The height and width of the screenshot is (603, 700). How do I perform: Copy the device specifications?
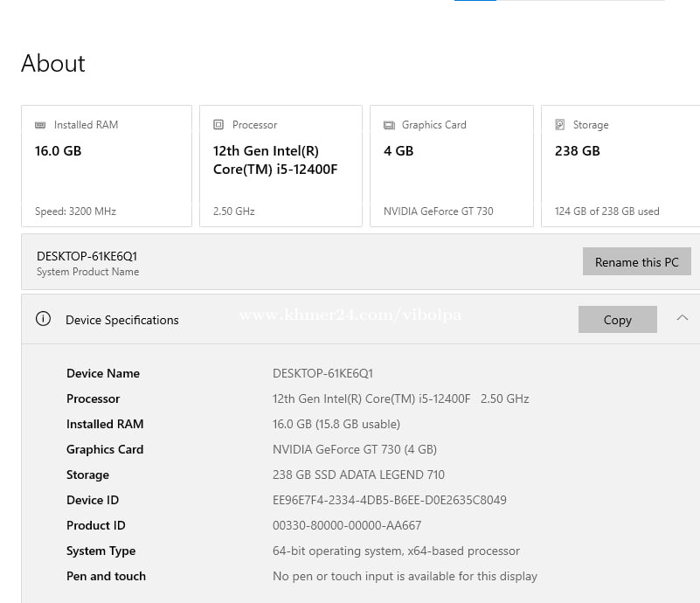coord(617,320)
